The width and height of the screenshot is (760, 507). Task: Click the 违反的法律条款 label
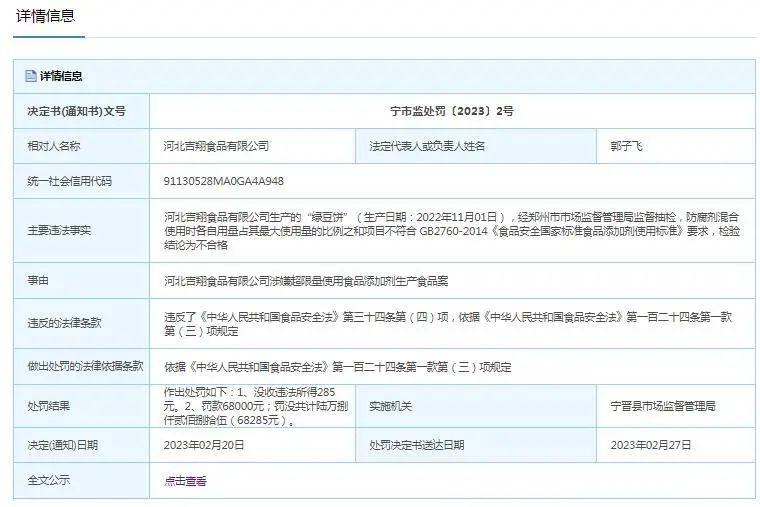tap(64, 323)
